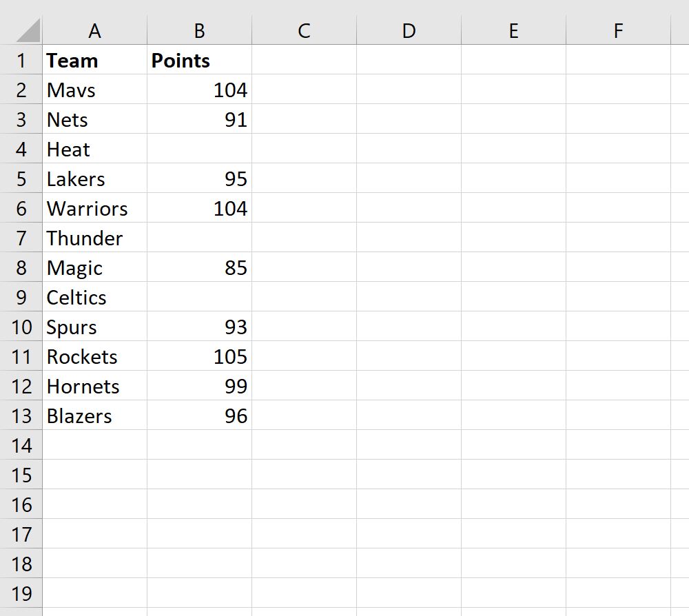
Task: Select the Blazers cell
Action: (94, 416)
